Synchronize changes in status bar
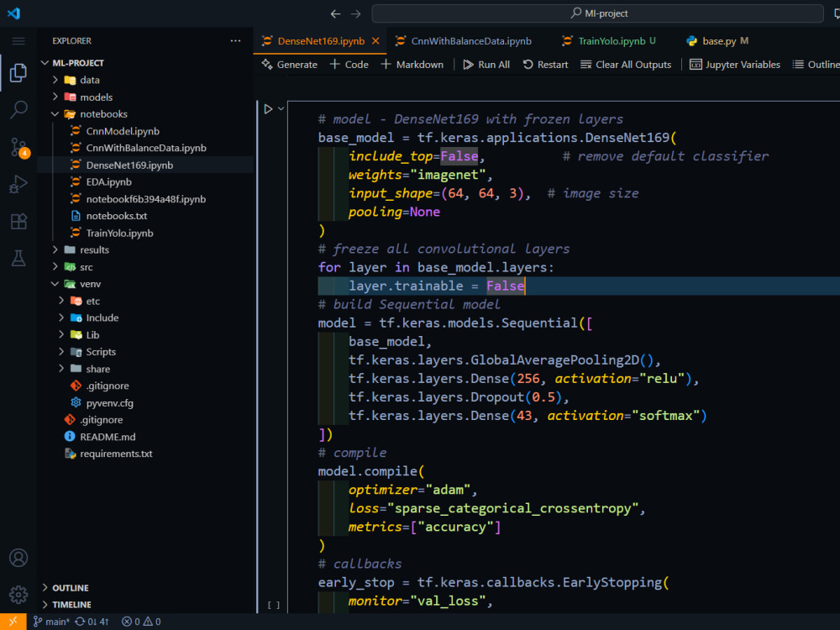The width and height of the screenshot is (840, 630). pyautogui.click(x=92, y=622)
